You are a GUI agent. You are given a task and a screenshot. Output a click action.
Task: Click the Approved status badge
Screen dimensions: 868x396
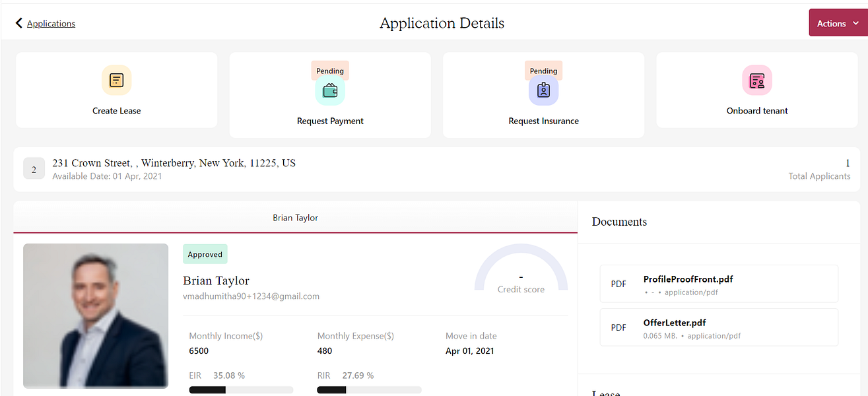tap(205, 254)
